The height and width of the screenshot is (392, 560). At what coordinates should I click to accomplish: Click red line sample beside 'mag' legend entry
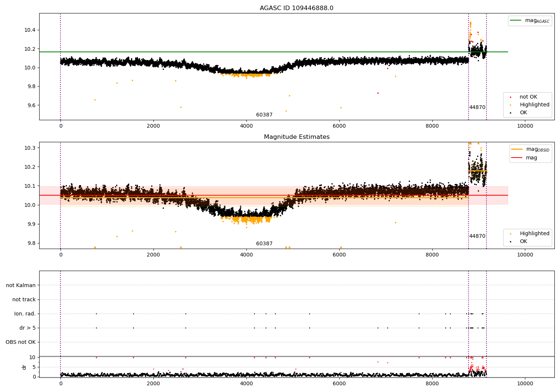click(x=517, y=158)
